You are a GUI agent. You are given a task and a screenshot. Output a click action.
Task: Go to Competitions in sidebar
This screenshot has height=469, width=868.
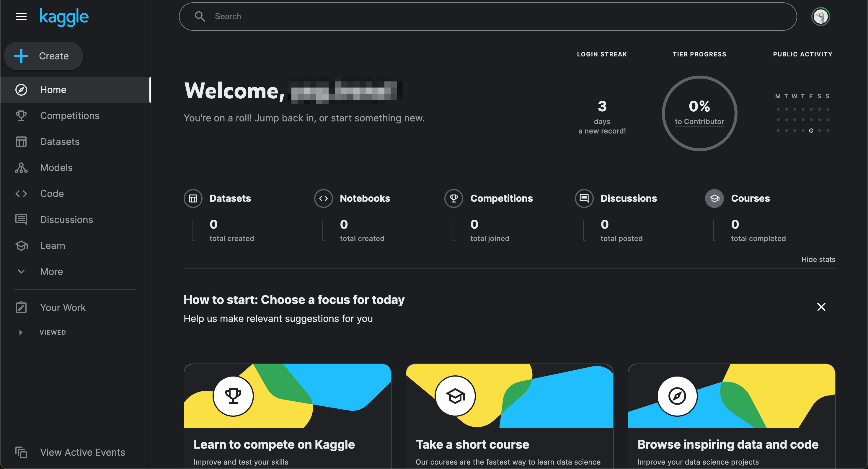69,116
